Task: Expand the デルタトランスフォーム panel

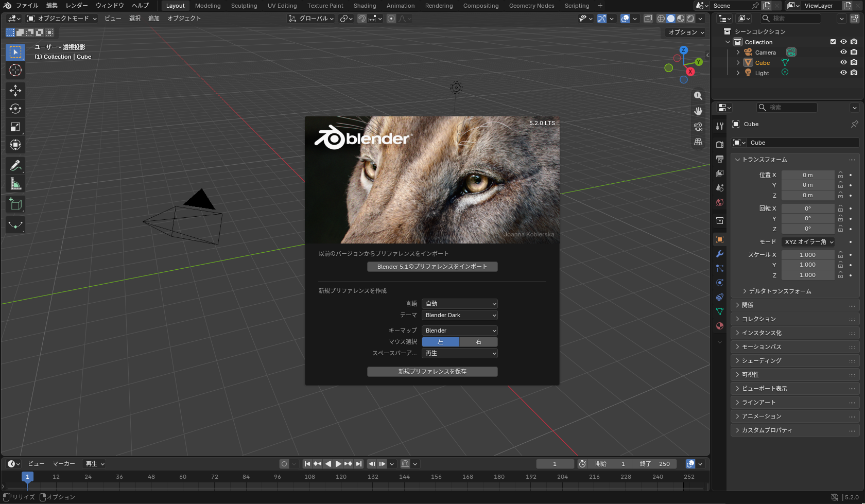Action: coord(780,291)
